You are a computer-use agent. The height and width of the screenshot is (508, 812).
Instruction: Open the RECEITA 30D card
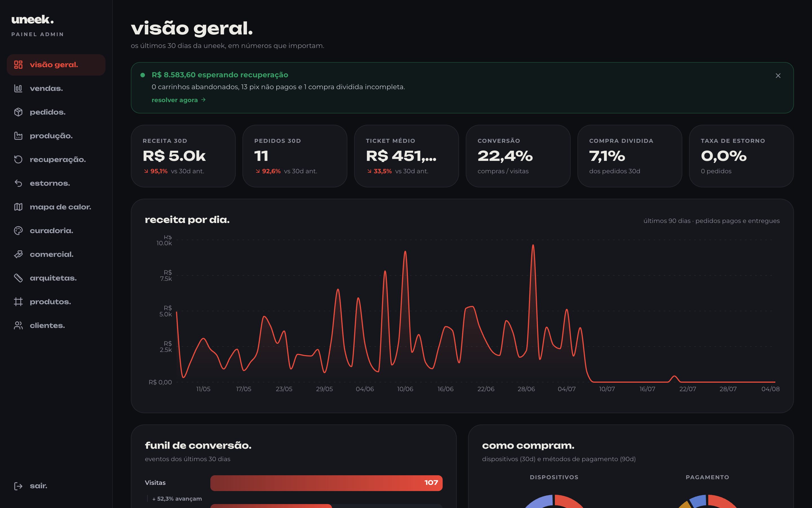point(183,156)
